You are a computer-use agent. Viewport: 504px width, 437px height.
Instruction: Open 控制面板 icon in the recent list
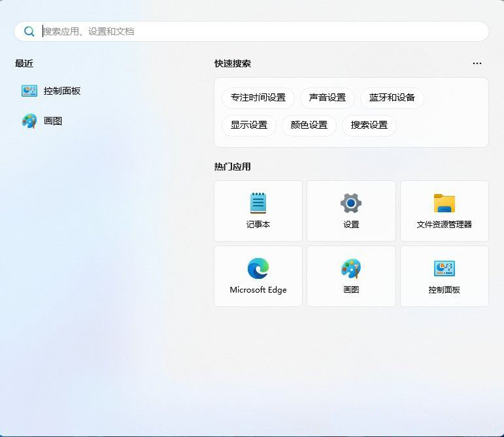29,91
